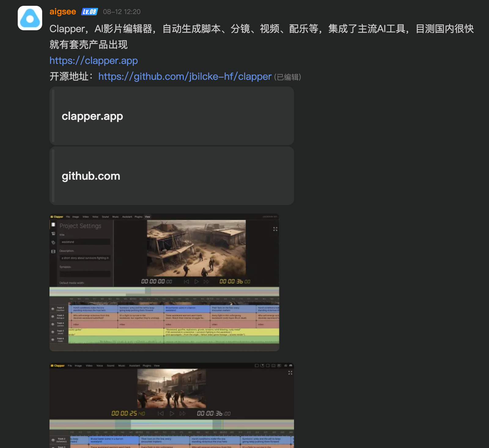Toggle Track 3 eye icon in the Project Settings screenshot

click(x=53, y=317)
